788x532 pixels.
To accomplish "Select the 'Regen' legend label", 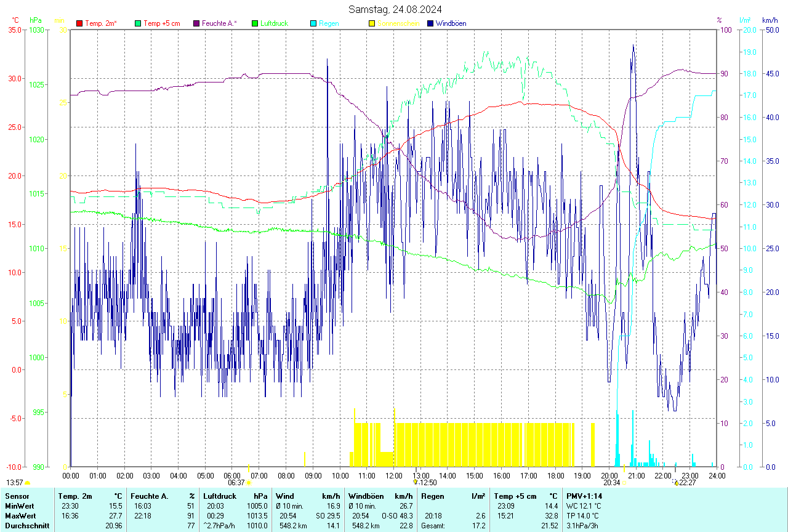I will [329, 23].
